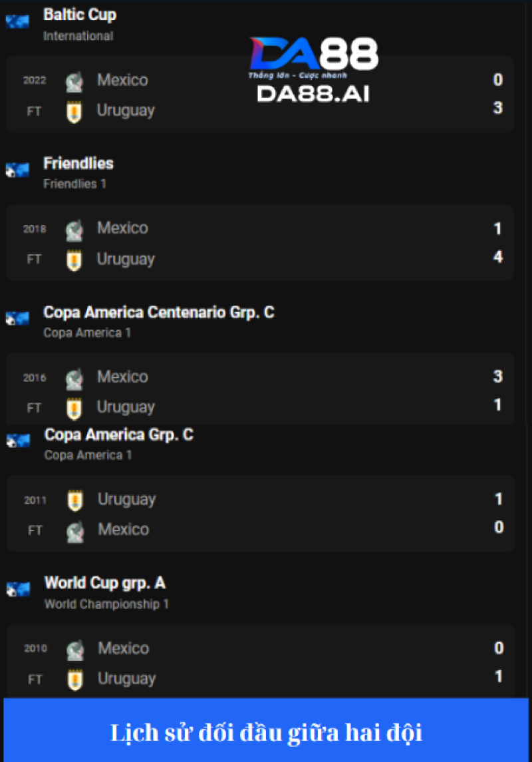Click the Uruguay team name in the 2022 match
The height and width of the screenshot is (762, 532).
click(126, 110)
